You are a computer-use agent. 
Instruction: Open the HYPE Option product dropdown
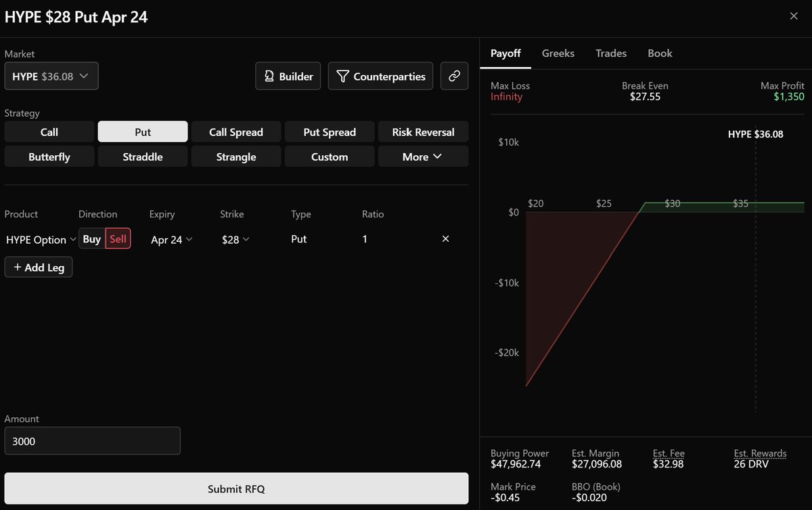click(41, 239)
